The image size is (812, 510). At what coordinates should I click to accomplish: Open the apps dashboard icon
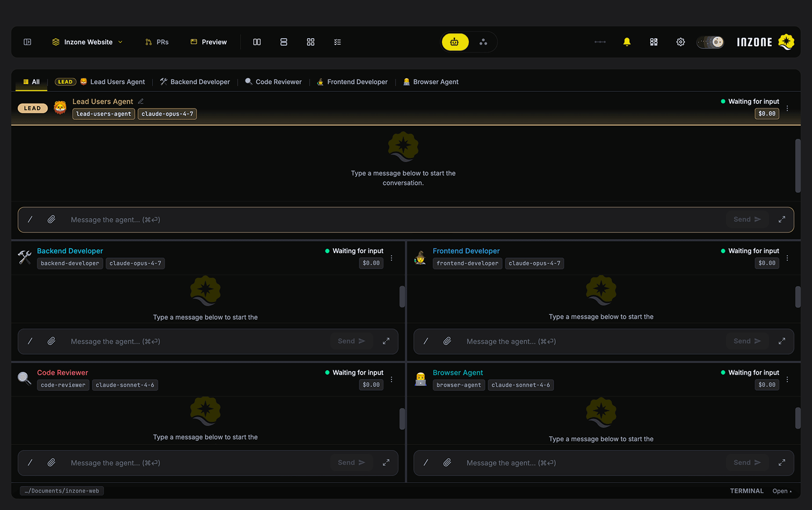[654, 42]
